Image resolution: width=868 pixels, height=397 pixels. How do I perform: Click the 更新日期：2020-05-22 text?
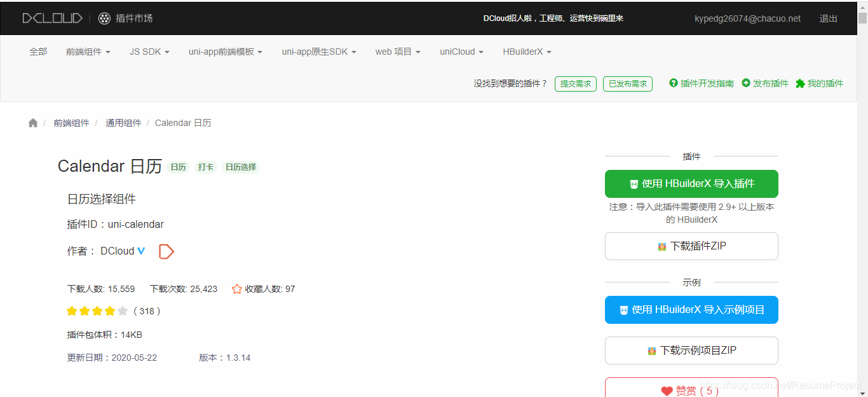[112, 358]
